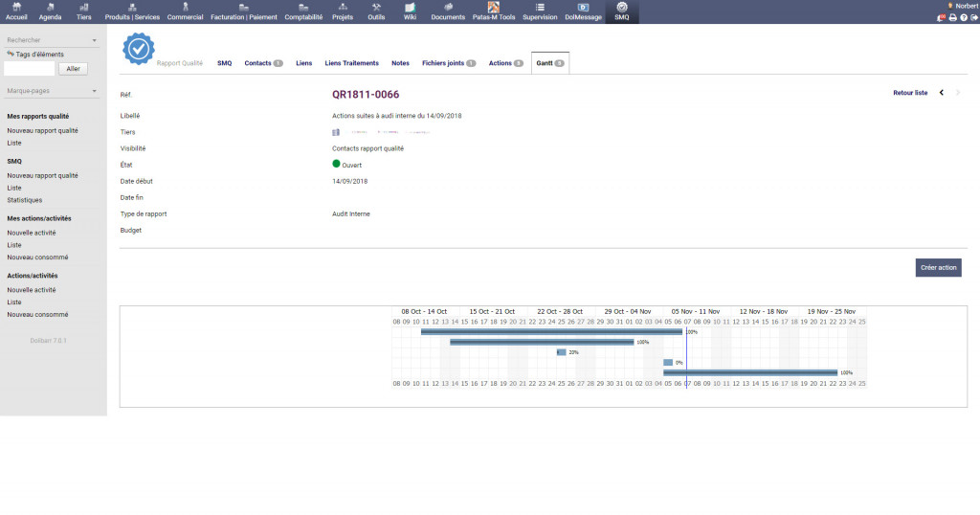The width and height of the screenshot is (980, 515).
Task: Open the Norbert user menu
Action: click(965, 6)
